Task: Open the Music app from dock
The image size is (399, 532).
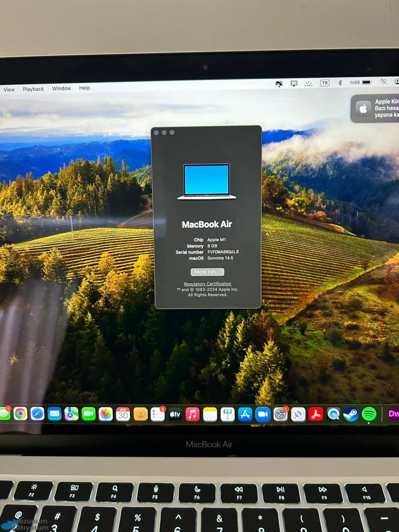Action: (193, 415)
